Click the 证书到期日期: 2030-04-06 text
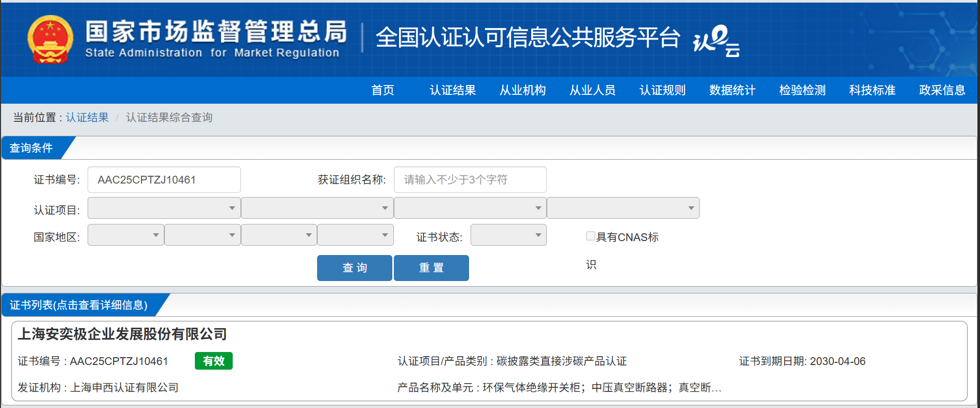Viewport: 980px width, 408px height. (x=802, y=361)
